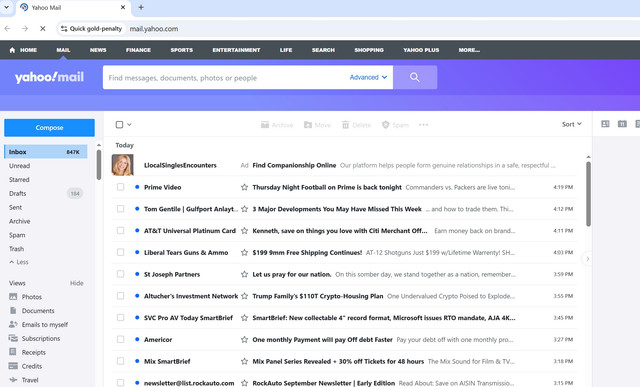Open the Inbox folder
The height and width of the screenshot is (387, 640).
point(46,152)
